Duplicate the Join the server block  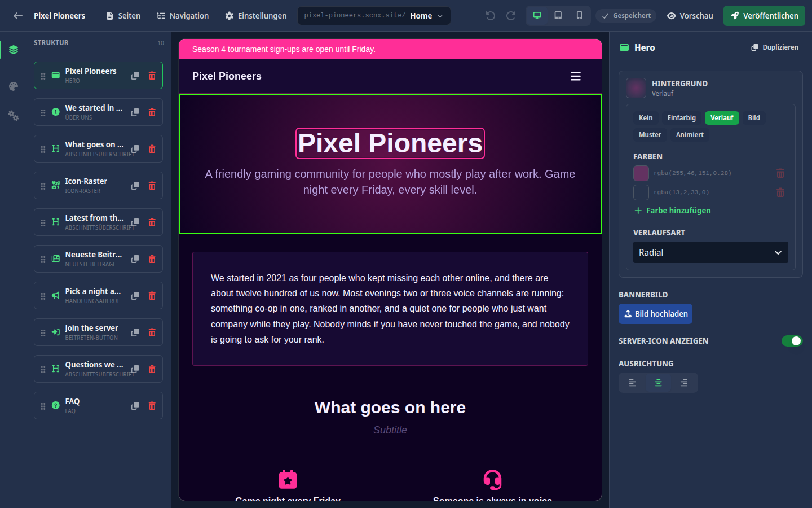coord(135,332)
